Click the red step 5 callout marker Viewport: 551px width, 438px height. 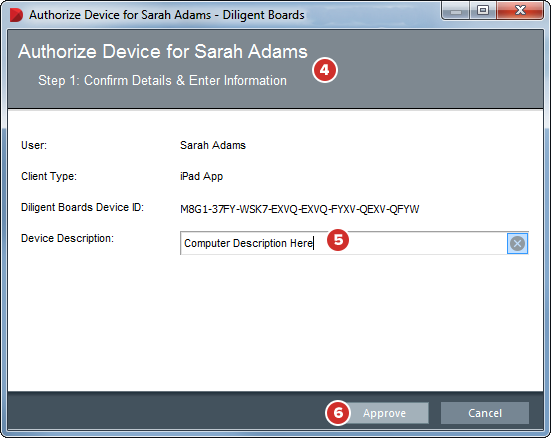click(338, 240)
